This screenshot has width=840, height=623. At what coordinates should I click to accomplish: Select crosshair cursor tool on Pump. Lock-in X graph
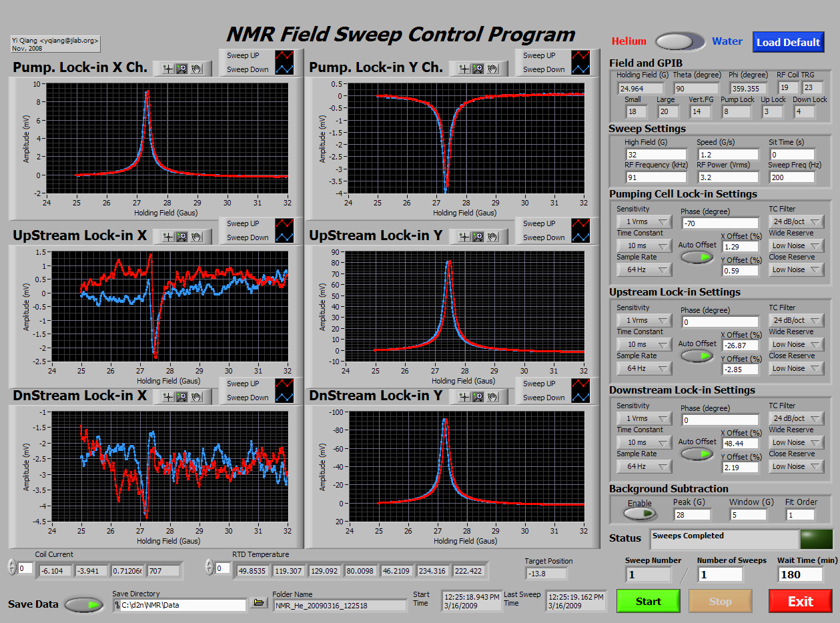tap(167, 69)
